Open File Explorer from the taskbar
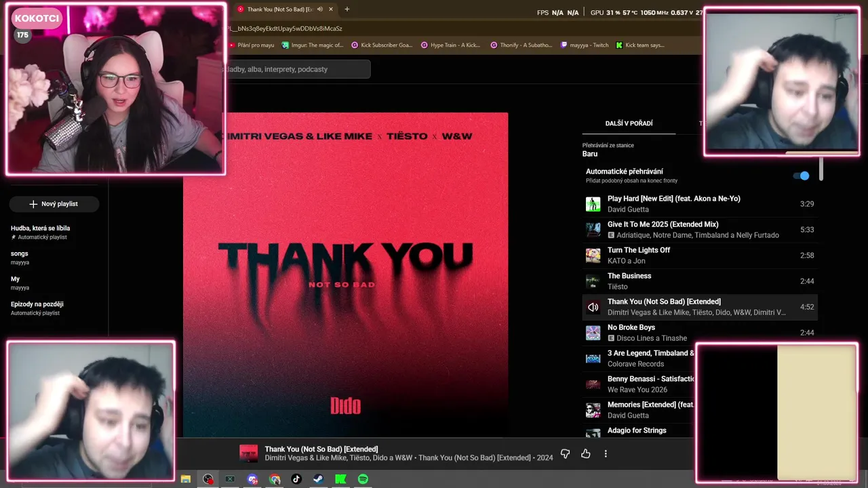The image size is (868, 488). [x=185, y=479]
